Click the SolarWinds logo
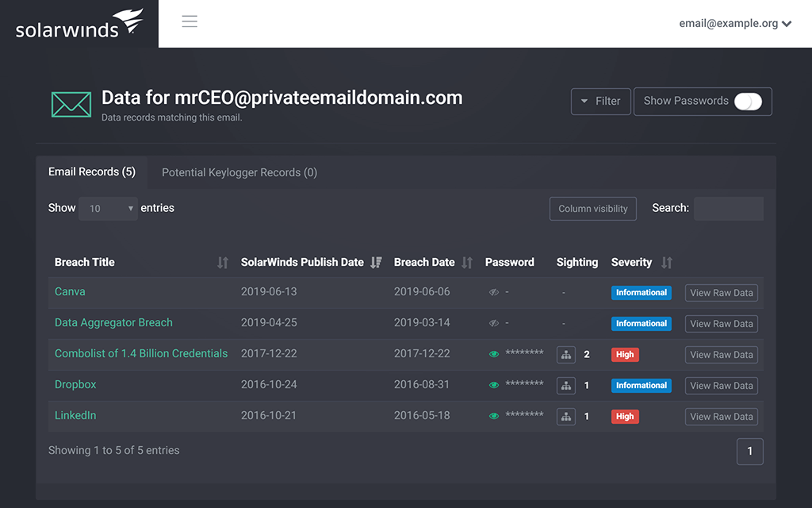 coord(79,24)
